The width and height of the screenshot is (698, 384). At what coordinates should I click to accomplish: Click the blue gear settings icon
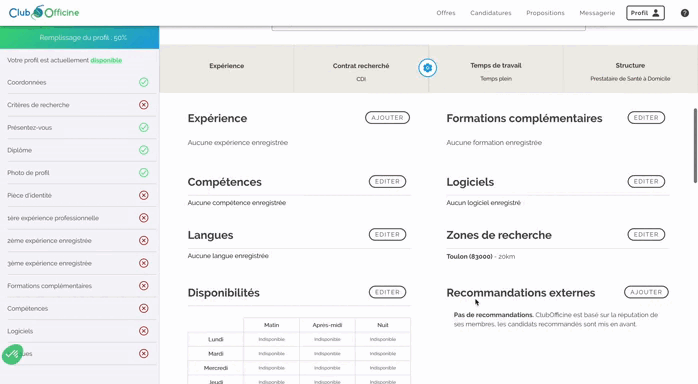427,68
